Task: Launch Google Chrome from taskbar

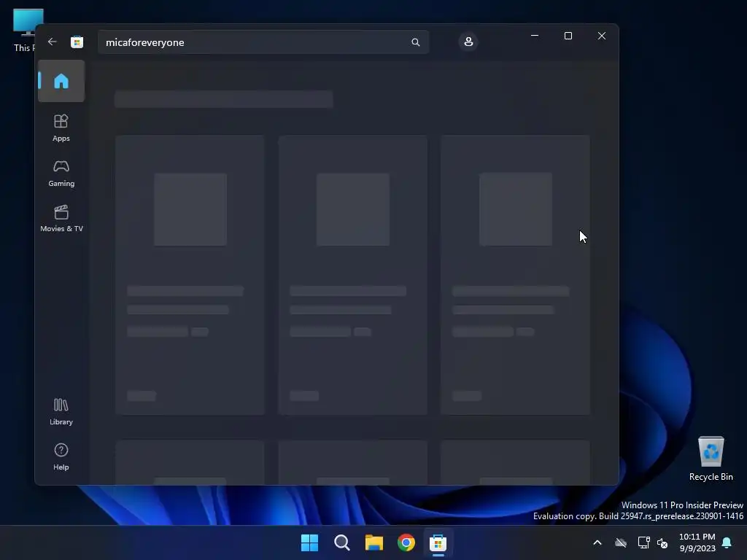Action: [406, 542]
